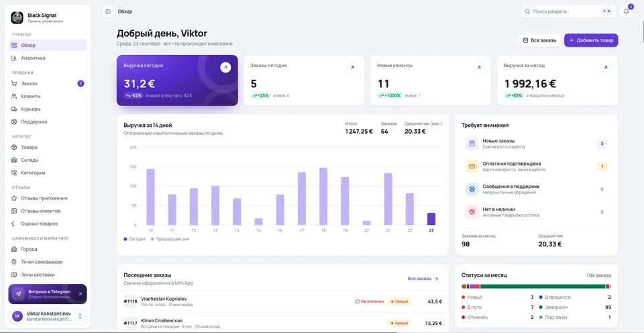This screenshot has height=333, width=644.
Task: Click the Оплата не подтверждена card icon
Action: pyautogui.click(x=472, y=166)
